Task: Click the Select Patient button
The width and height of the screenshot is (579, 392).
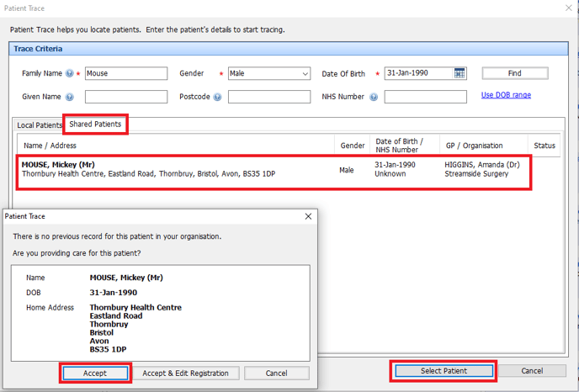Action: (444, 371)
